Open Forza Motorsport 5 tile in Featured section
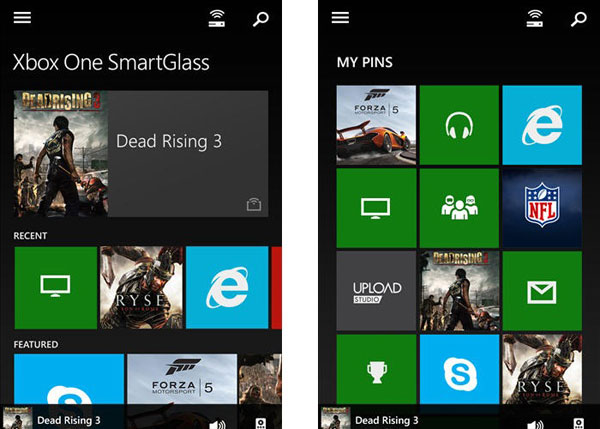 pyautogui.click(x=182, y=379)
